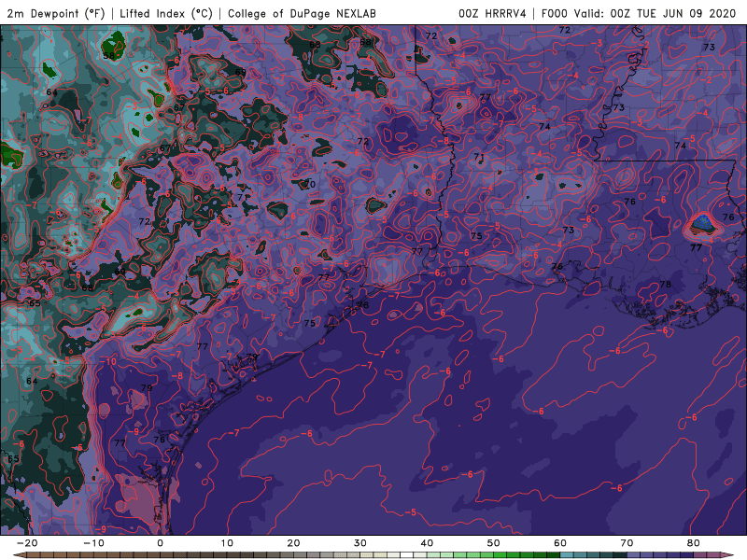Click the brown color bar segment under -20

[34, 555]
